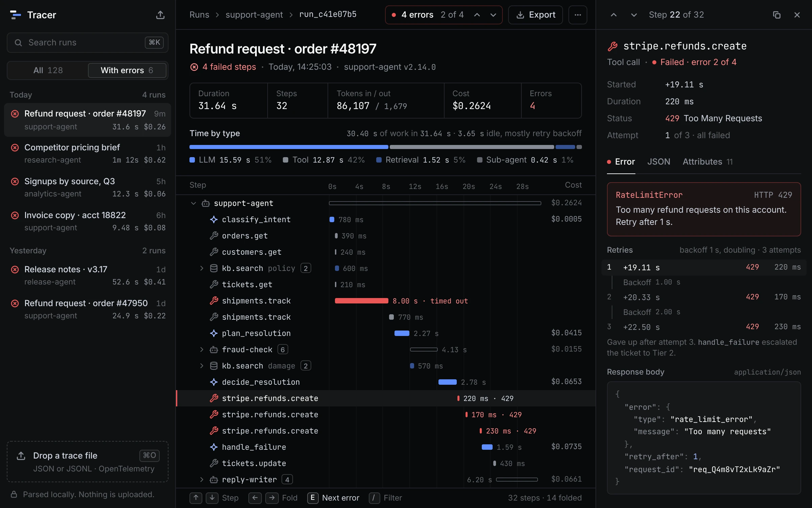Viewport: 812px width, 508px height.
Task: Open the Attributes tab
Action: (707, 162)
